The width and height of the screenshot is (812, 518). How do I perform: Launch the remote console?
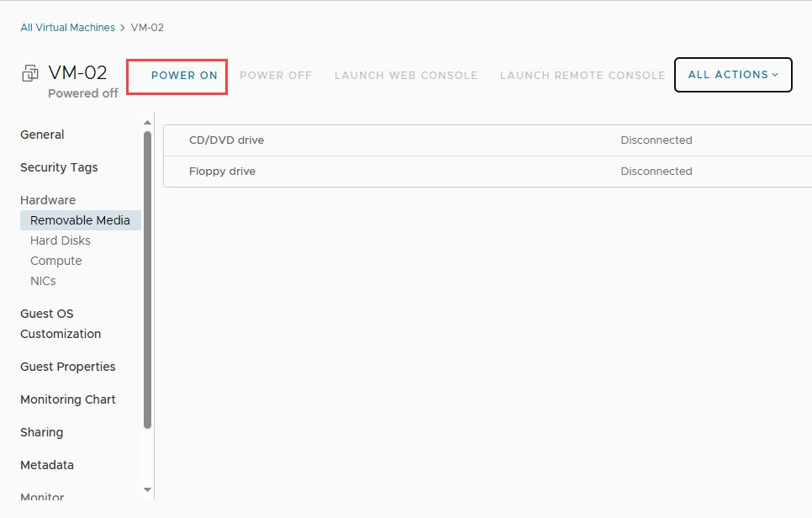point(583,76)
